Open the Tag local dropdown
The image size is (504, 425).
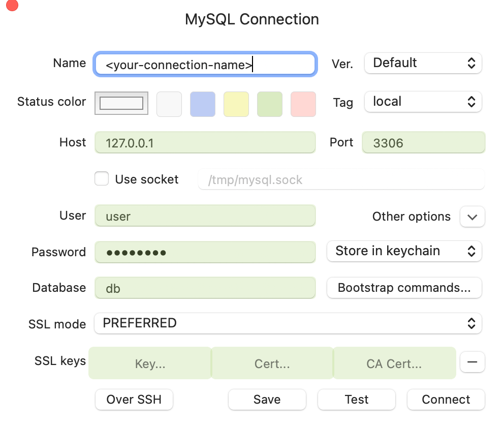click(x=423, y=102)
